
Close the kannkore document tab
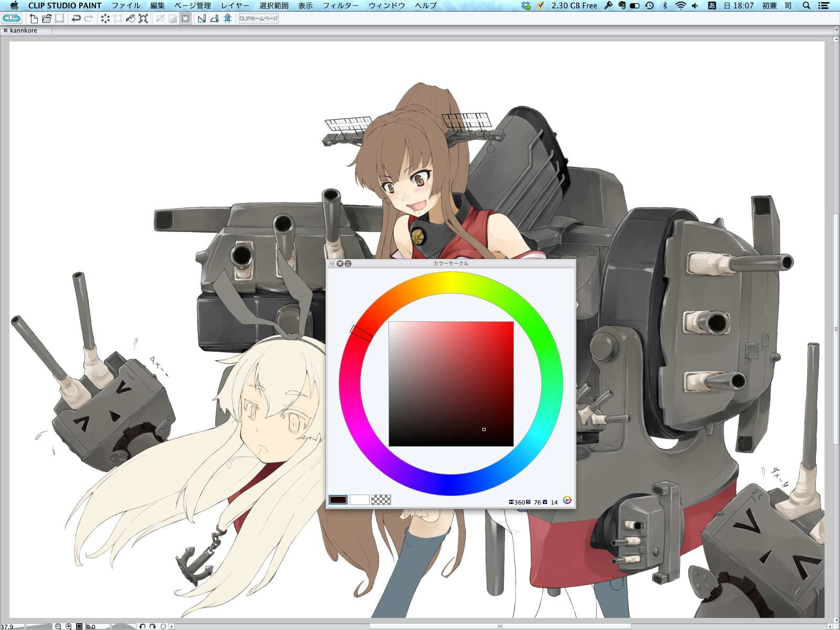pos(5,30)
